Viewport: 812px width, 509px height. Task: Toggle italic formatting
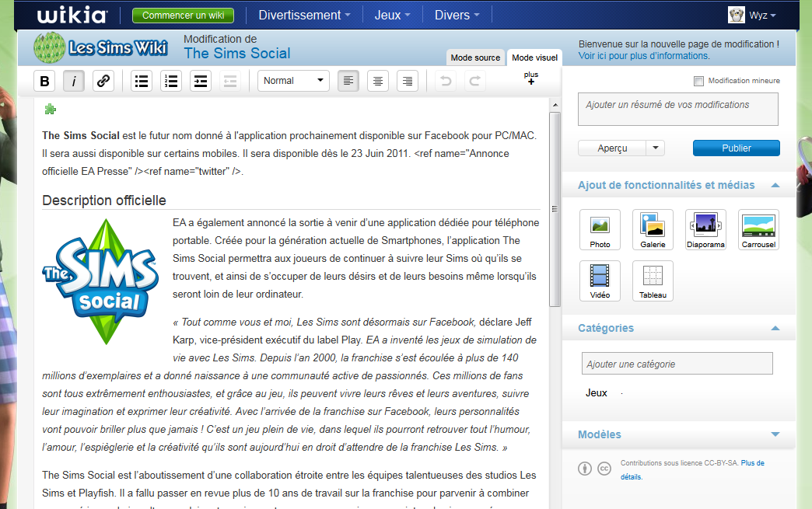[74, 82]
